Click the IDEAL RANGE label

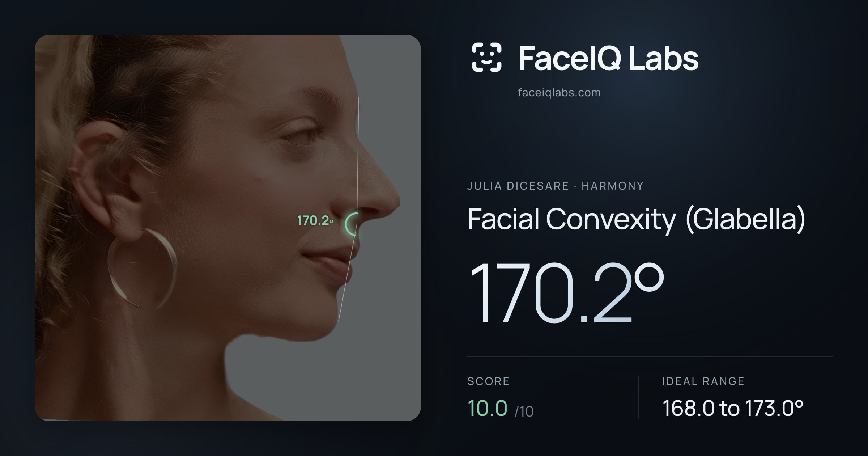pos(703,381)
